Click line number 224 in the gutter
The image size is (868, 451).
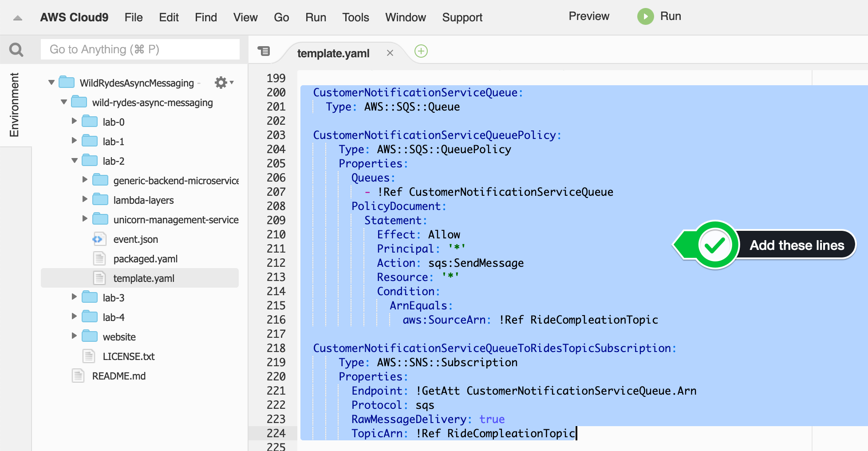pyautogui.click(x=276, y=433)
